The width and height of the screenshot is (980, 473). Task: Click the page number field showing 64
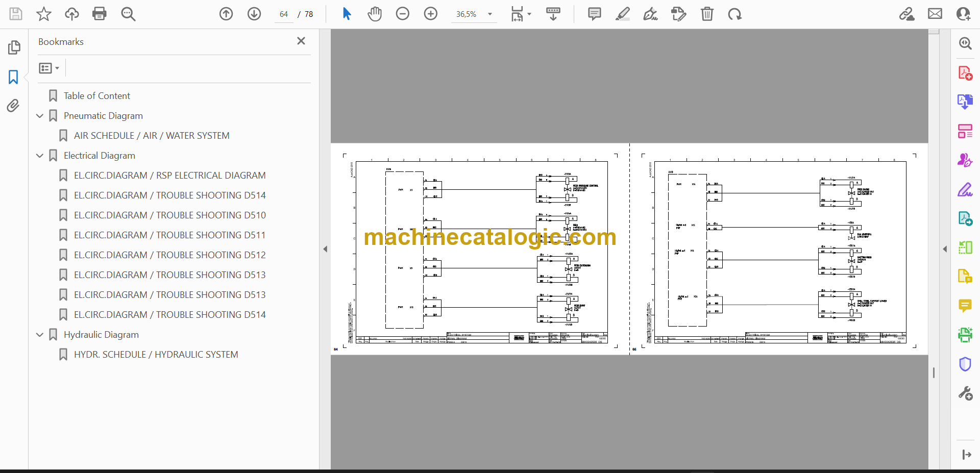284,14
